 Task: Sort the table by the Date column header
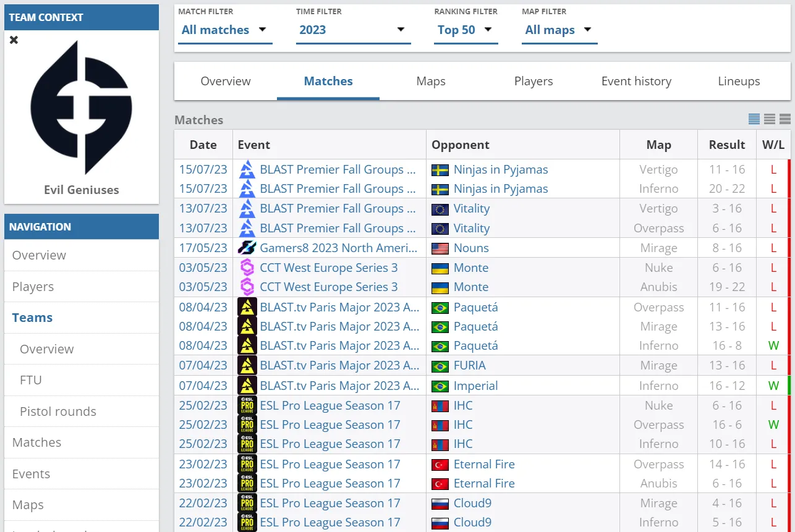203,145
